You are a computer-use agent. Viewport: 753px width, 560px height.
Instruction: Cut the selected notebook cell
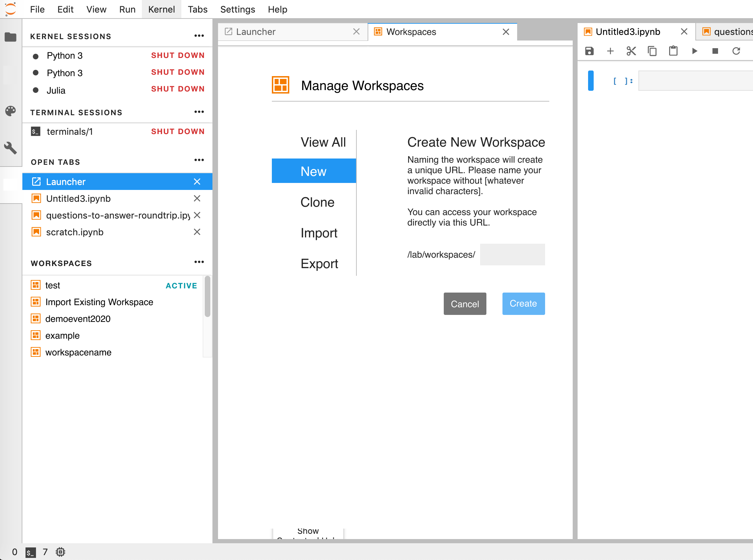click(631, 51)
